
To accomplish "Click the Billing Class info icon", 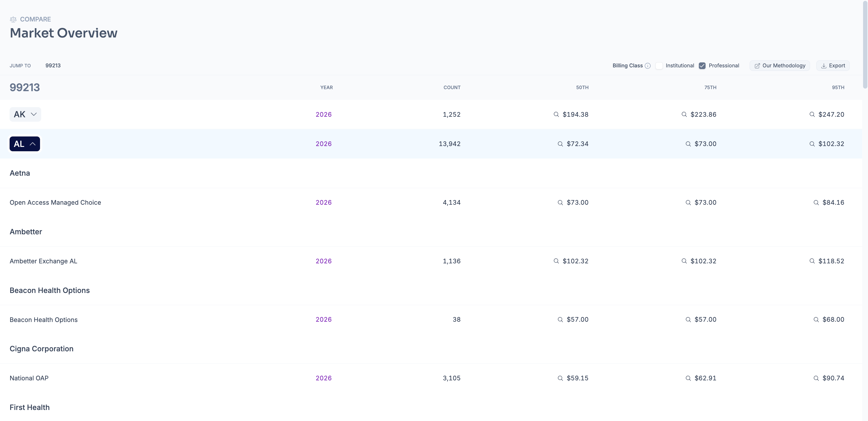I will pos(648,66).
